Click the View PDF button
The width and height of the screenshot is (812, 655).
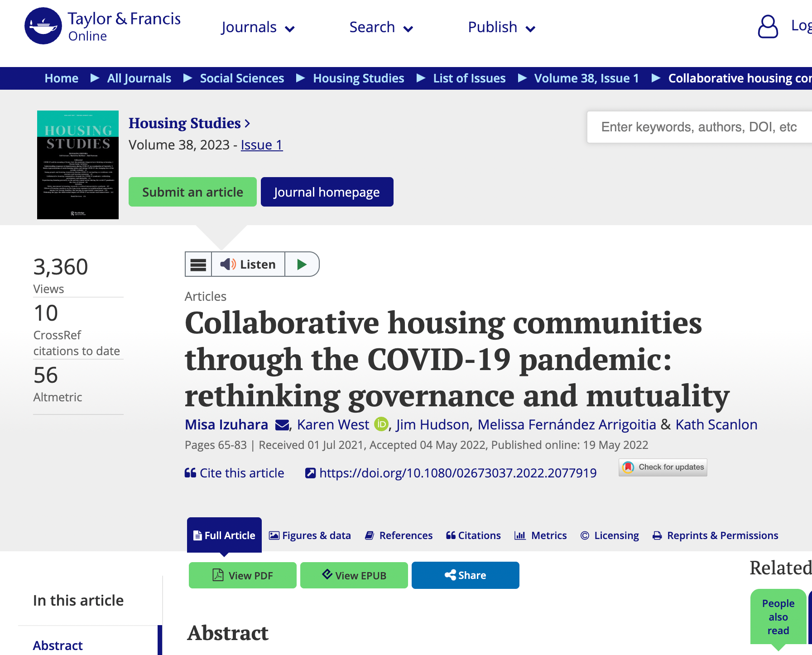point(243,575)
